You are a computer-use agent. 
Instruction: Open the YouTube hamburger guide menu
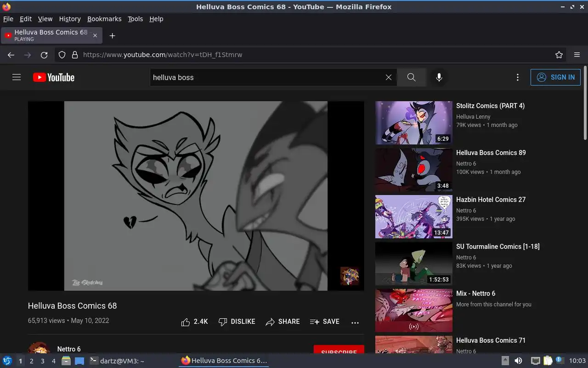click(x=17, y=77)
